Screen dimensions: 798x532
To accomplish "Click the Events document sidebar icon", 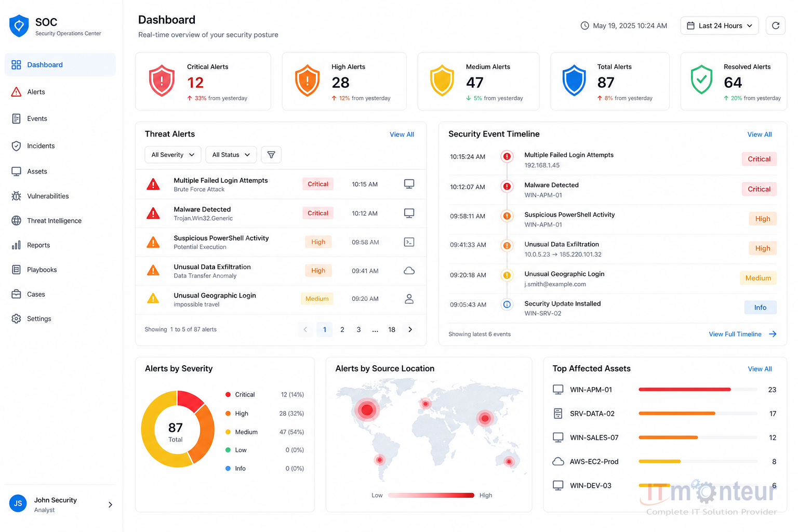I will [16, 118].
